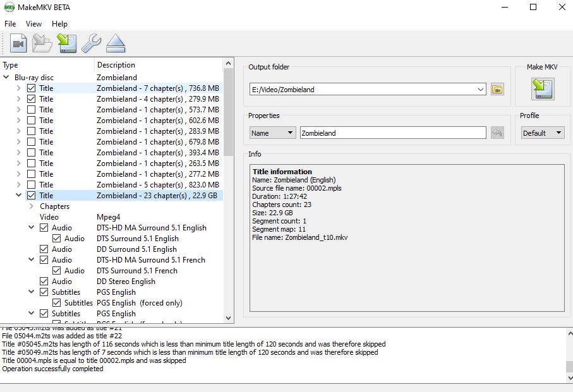The image size is (573, 392).
Task: Uncheck DTS Surround 5.1 French audio
Action: pos(57,271)
